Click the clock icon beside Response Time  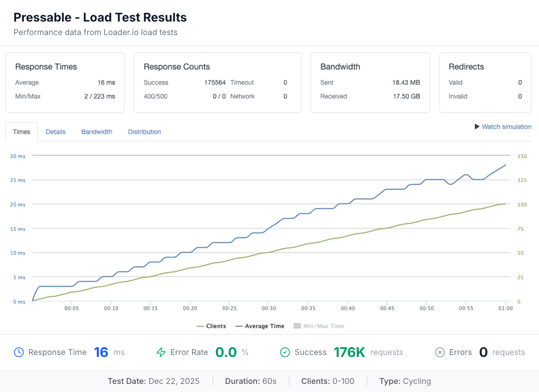[19, 352]
